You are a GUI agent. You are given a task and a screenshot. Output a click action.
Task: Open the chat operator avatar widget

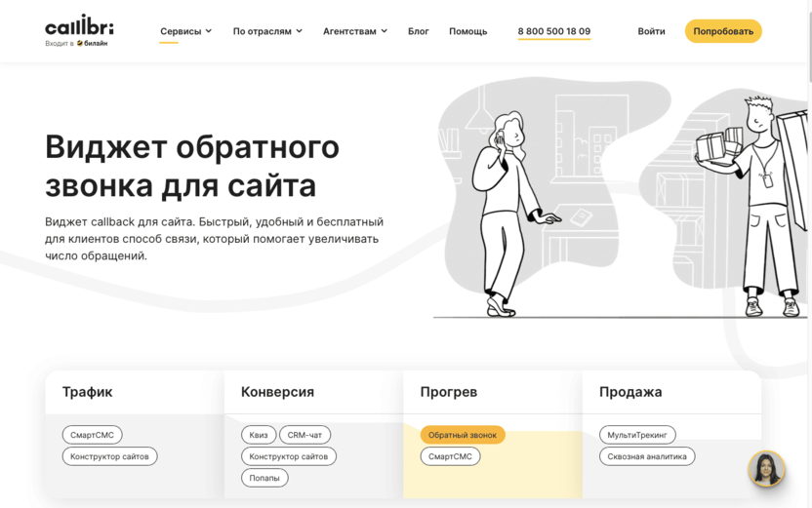click(766, 469)
